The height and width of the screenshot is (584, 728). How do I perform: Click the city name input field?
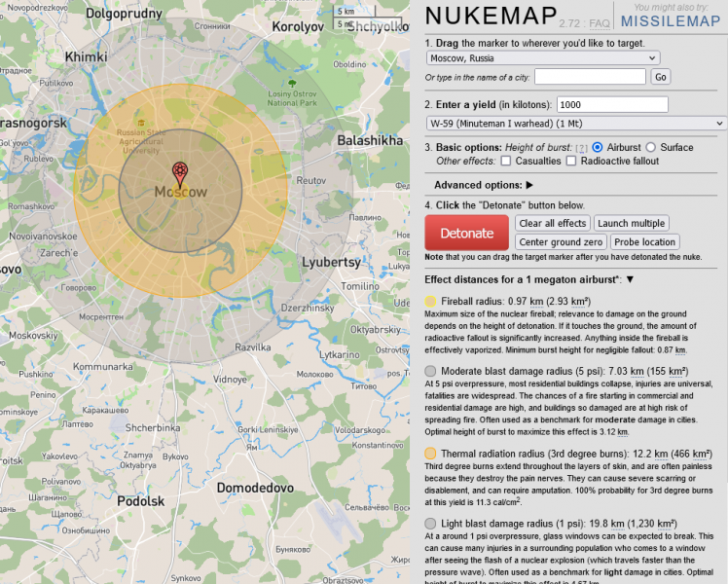[590, 77]
